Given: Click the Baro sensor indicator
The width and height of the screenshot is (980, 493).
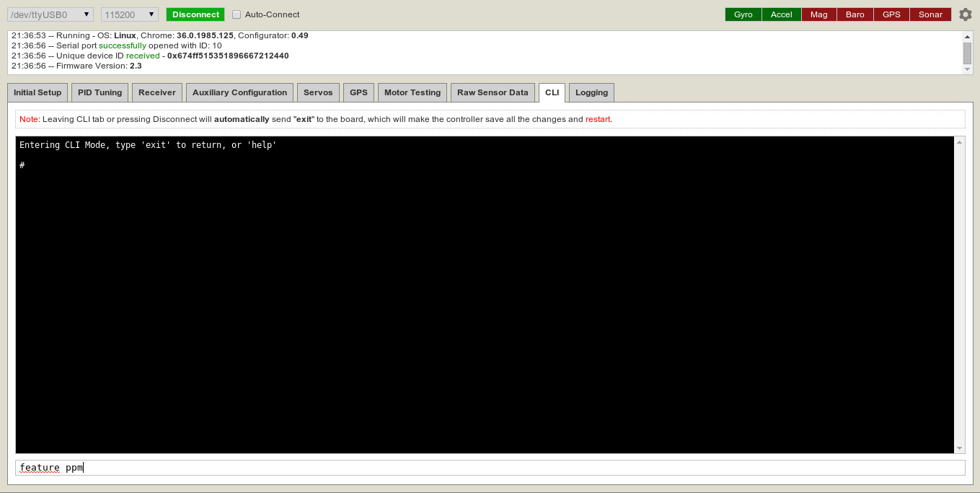Looking at the screenshot, I should click(x=855, y=14).
